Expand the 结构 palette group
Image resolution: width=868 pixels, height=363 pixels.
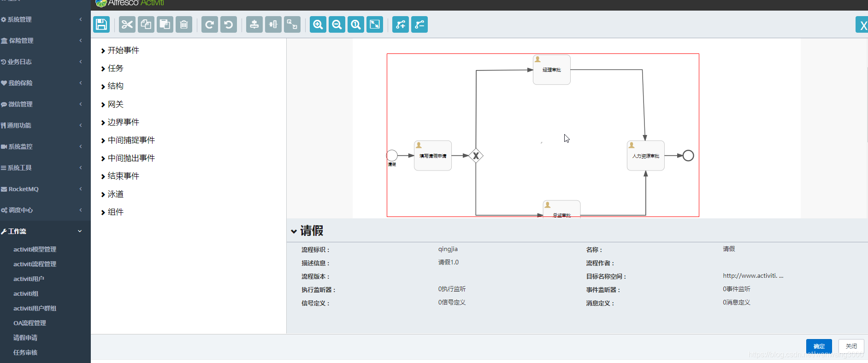click(x=112, y=86)
